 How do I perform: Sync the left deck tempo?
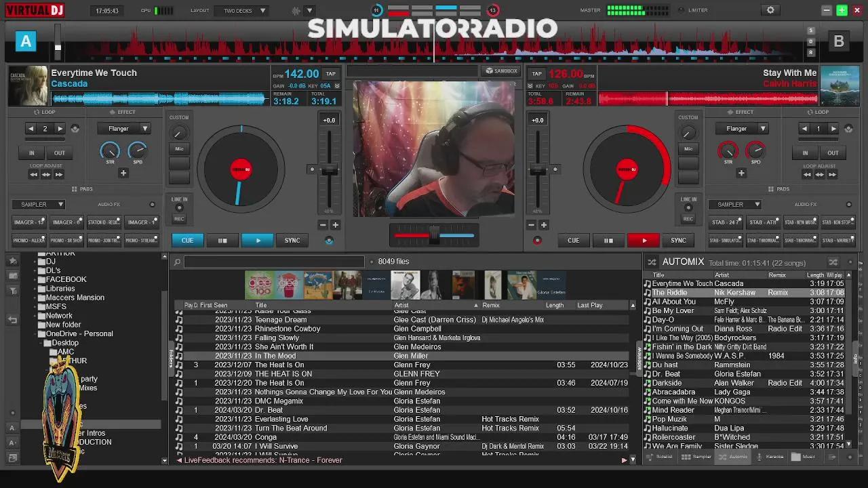coord(292,240)
